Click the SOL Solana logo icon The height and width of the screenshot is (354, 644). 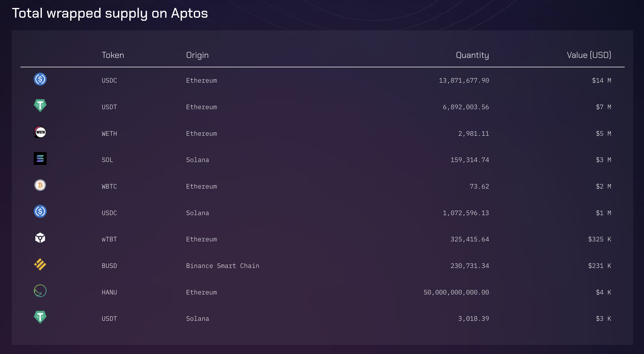(x=40, y=158)
